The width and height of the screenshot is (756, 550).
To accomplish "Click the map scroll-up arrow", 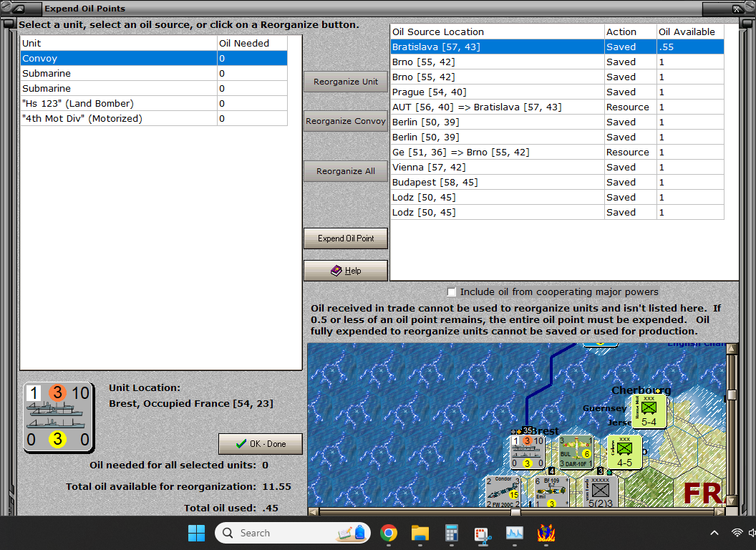I will 732,348.
